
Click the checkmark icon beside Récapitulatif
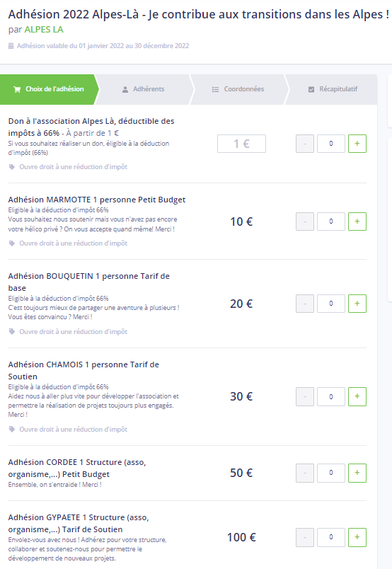[311, 89]
